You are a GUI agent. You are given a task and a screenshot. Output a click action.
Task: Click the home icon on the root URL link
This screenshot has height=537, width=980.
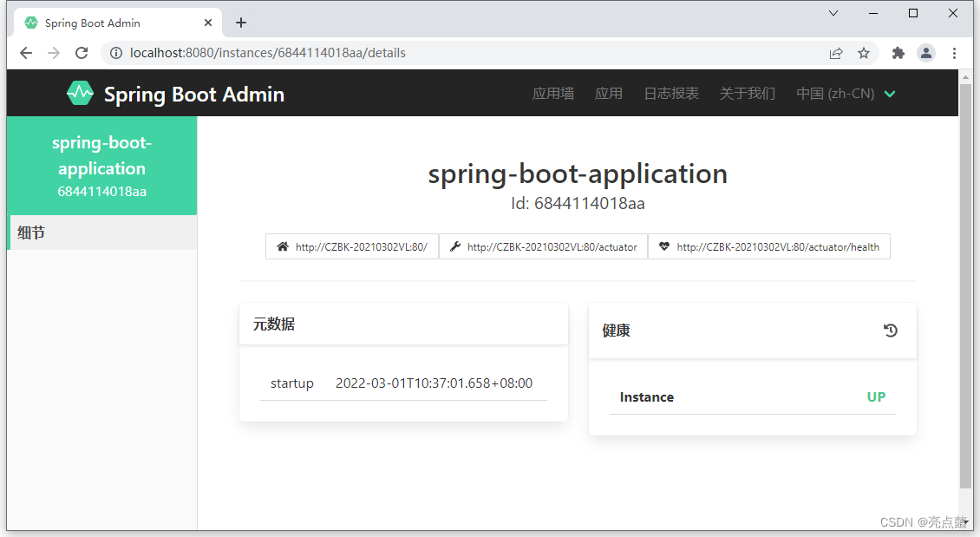point(281,246)
